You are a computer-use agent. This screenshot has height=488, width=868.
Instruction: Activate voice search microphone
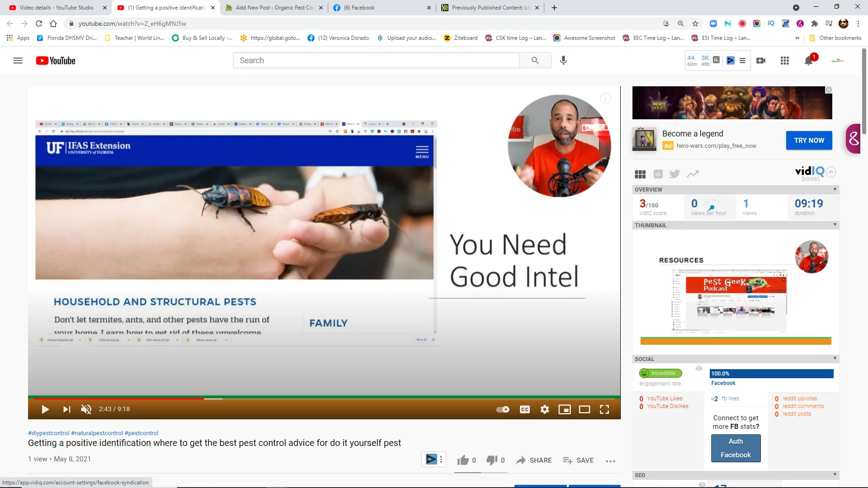point(563,61)
